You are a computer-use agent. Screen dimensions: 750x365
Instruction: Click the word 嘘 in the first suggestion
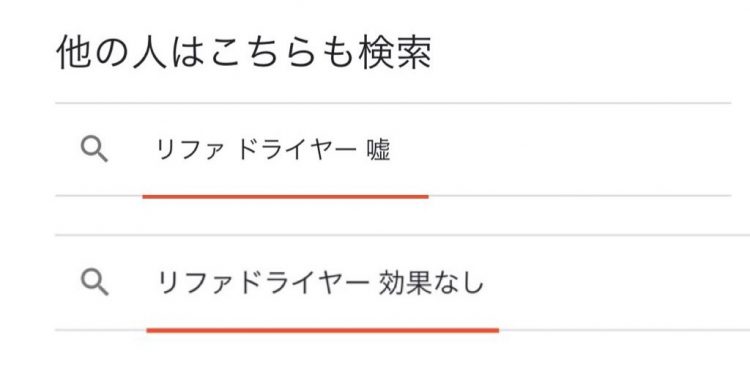[379, 150]
